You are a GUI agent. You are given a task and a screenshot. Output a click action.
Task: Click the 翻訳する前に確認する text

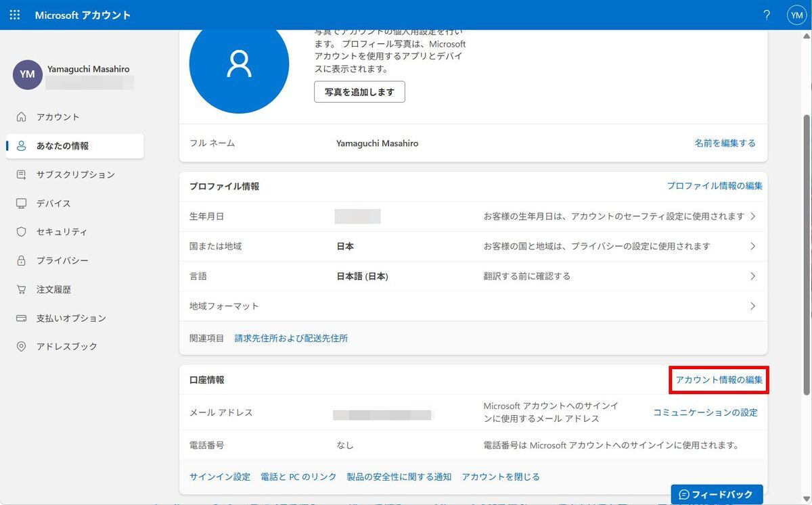(526, 276)
